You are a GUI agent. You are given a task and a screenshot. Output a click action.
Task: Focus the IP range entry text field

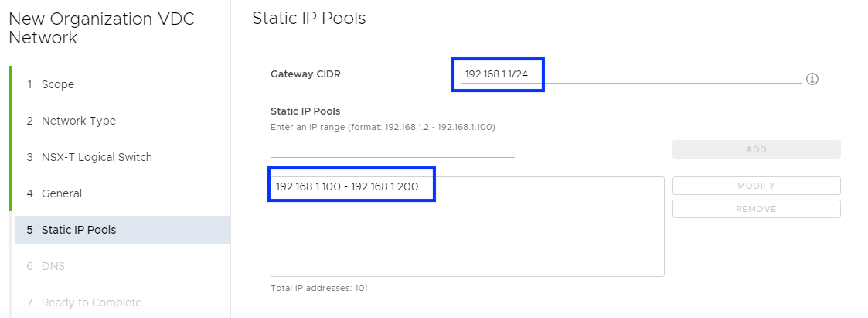(x=392, y=149)
